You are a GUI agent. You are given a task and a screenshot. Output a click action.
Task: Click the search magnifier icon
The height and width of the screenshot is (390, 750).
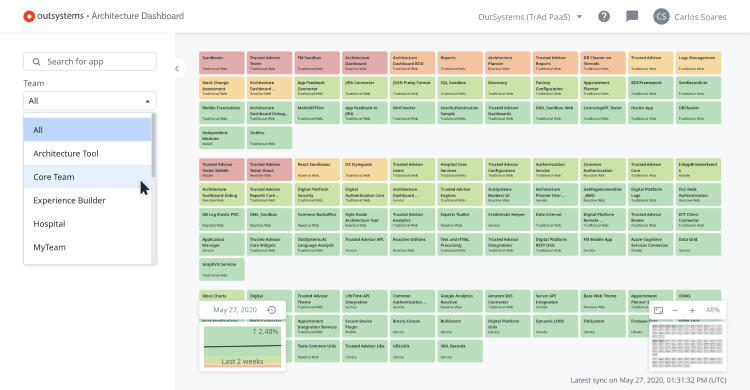pyautogui.click(x=36, y=62)
